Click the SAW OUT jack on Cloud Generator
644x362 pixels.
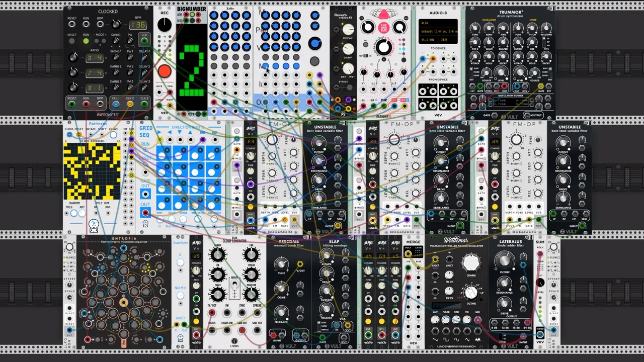pos(242,330)
